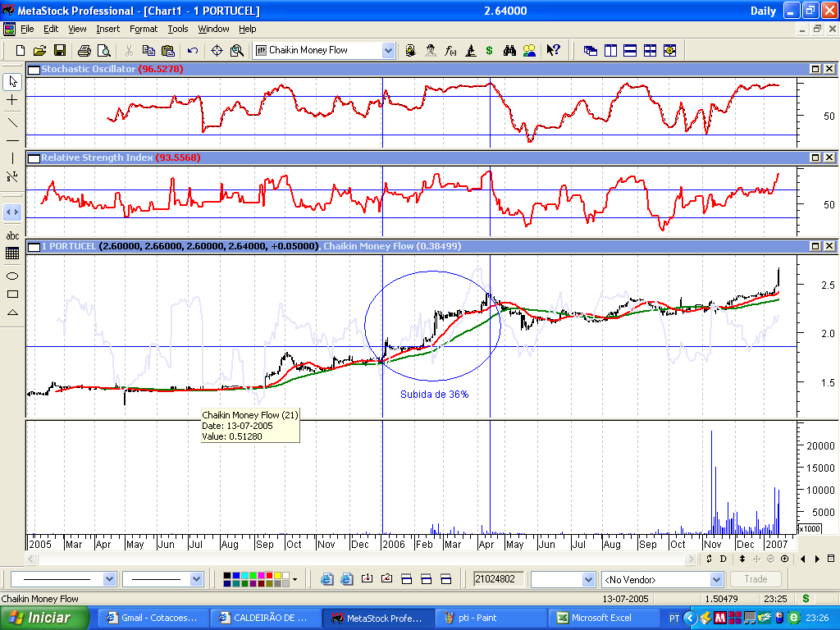Click the Print icon in toolbar
Image resolution: width=840 pixels, height=630 pixels.
coord(84,50)
